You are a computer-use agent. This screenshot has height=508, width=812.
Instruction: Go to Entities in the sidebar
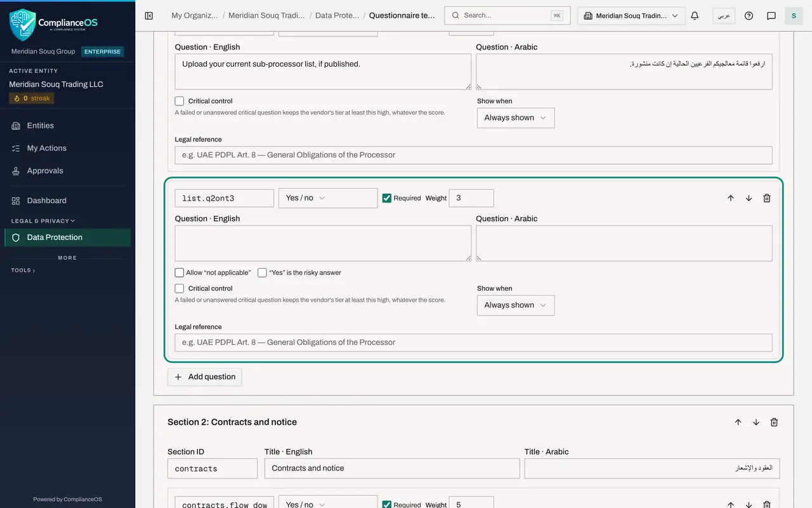pos(67,126)
